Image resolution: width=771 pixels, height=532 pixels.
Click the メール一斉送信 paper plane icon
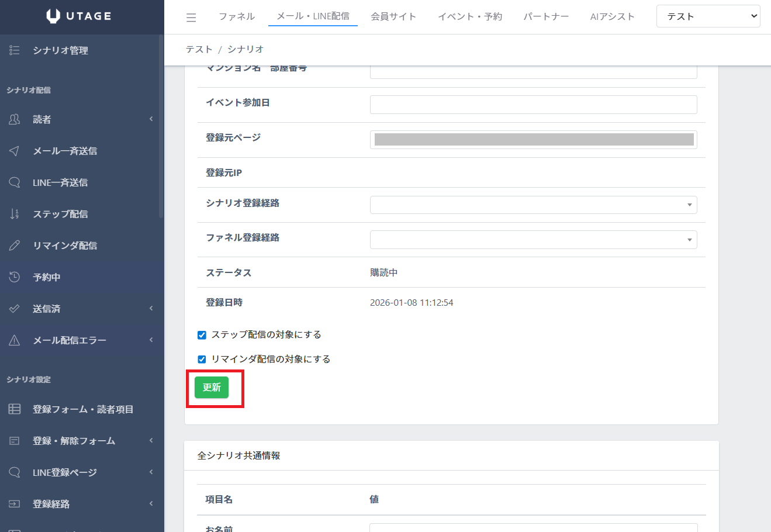(15, 151)
